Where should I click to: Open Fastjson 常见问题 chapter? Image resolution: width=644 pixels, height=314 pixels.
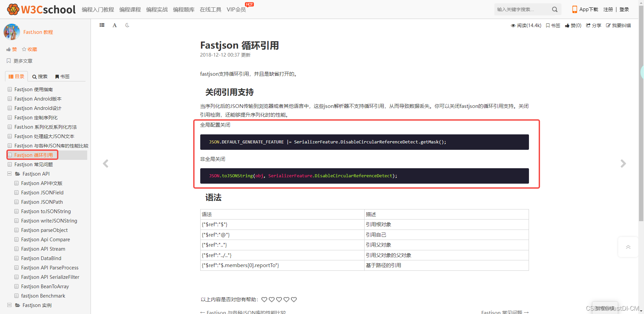(x=34, y=165)
